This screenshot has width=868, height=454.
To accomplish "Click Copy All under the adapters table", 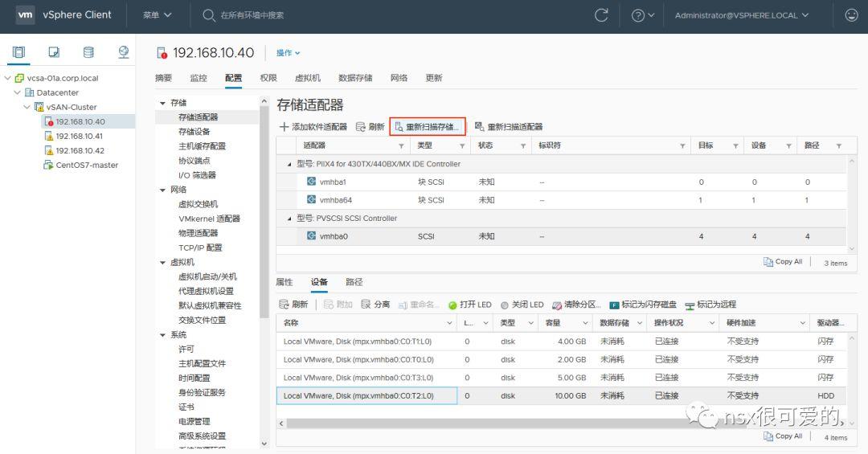I will click(784, 262).
